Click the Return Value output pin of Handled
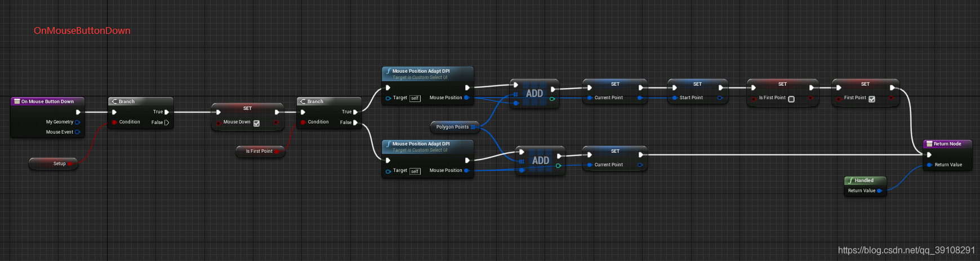The image size is (980, 261). point(879,191)
